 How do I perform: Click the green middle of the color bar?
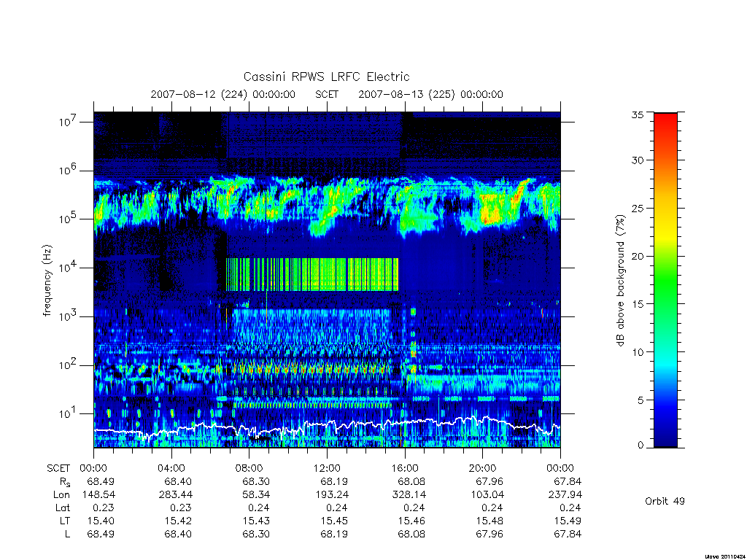pos(665,281)
